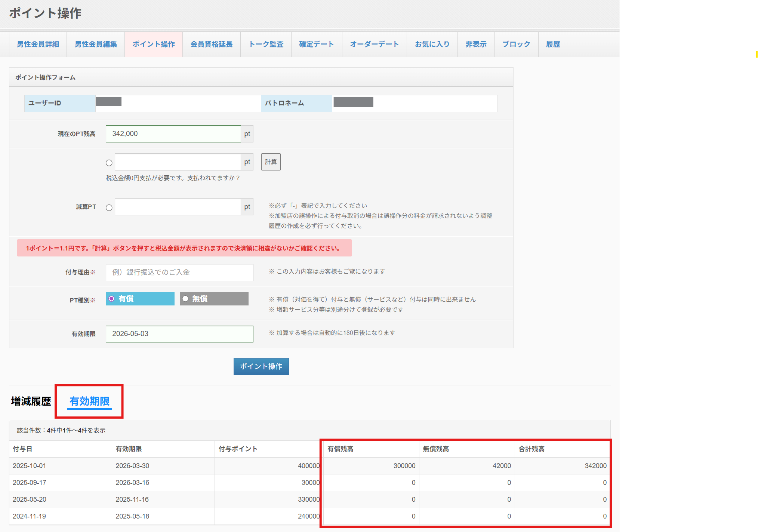Viewport: 758px width, 532px height.
Task: Switch to the ブロック tab
Action: coord(516,44)
